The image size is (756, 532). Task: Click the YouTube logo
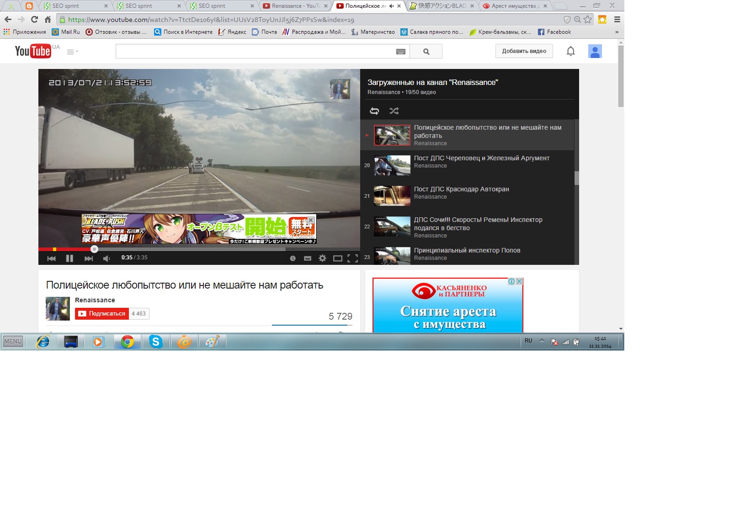[33, 51]
